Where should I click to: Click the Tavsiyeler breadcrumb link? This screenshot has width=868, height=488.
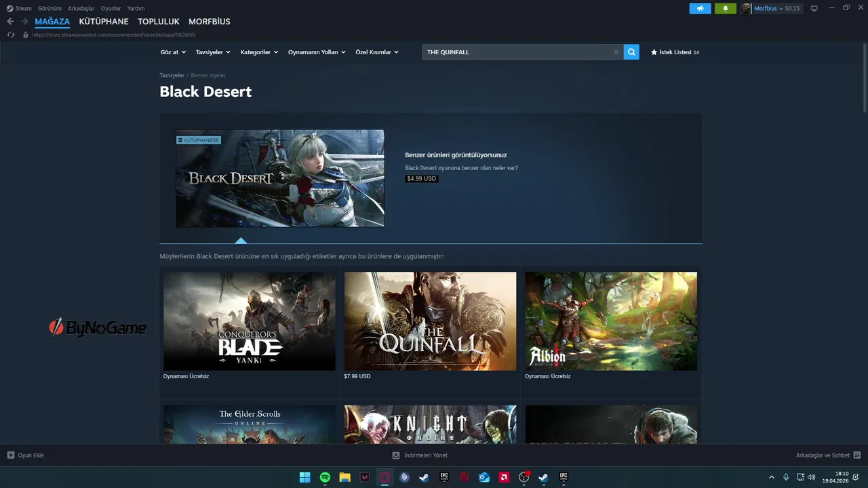[172, 75]
